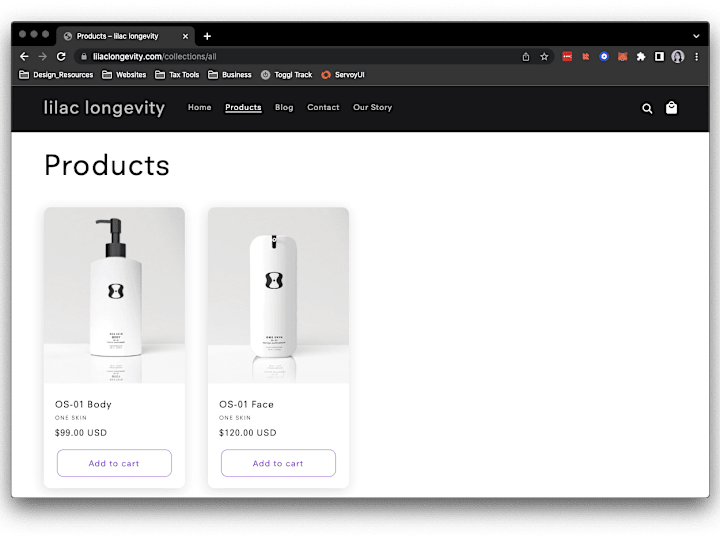
Task: Click the OS-01 Face product title
Action: (247, 405)
